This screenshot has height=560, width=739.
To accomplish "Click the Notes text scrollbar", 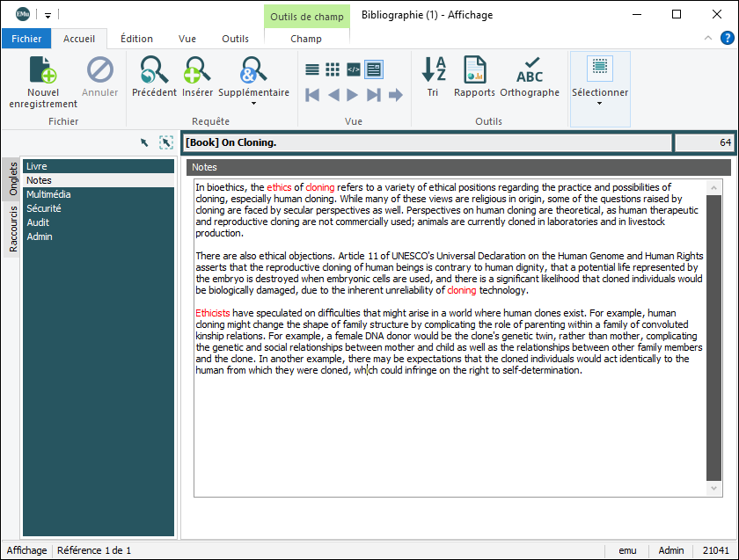I will pyautogui.click(x=713, y=343).
